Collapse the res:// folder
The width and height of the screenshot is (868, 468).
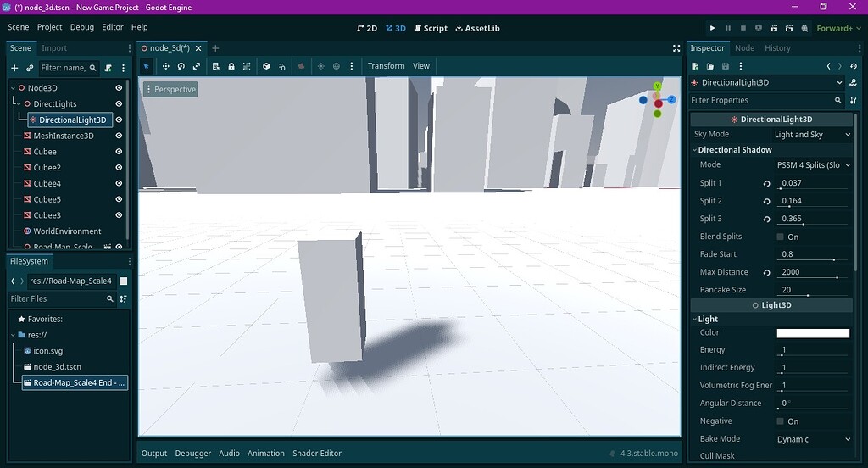[x=14, y=335]
